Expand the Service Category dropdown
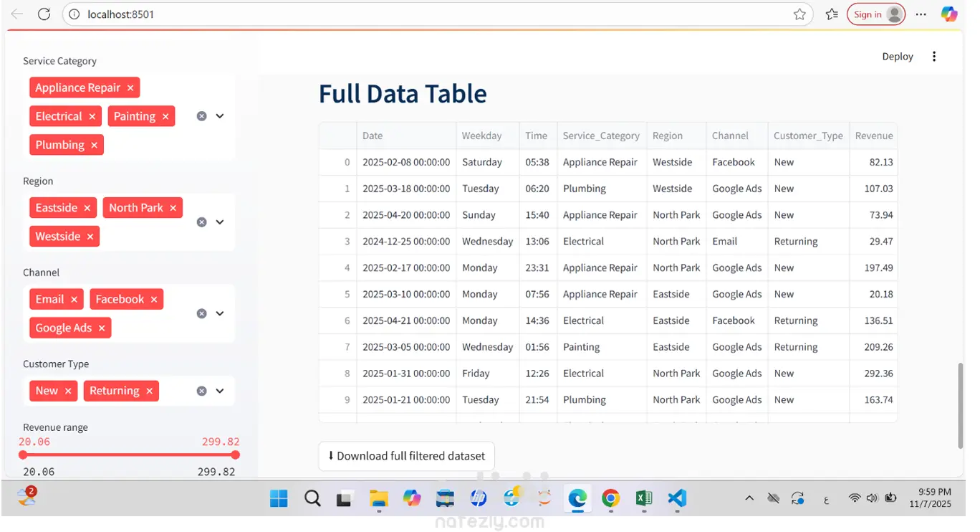980x532 pixels. (x=220, y=116)
